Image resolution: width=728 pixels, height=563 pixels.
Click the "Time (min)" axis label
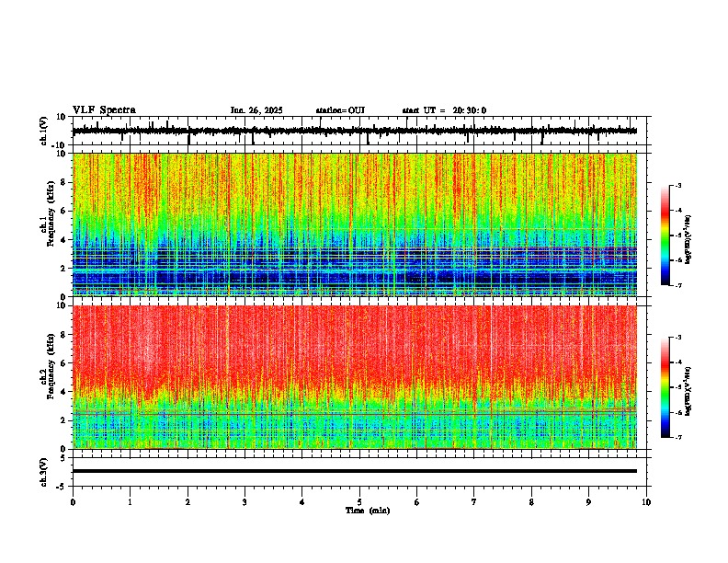[x=368, y=511]
